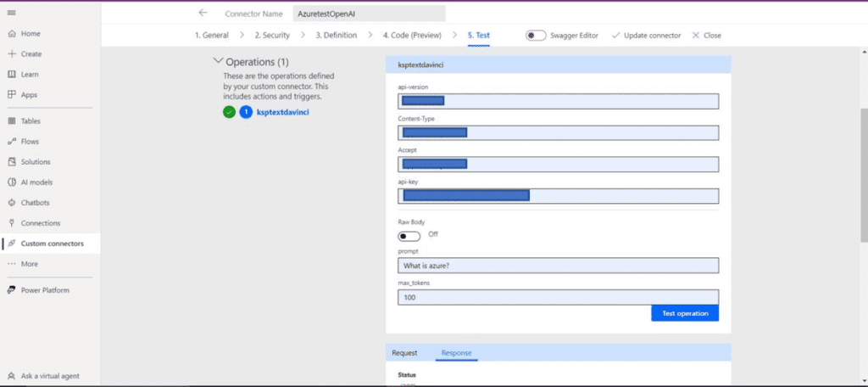Click the Tables icon in sidebar
The image size is (868, 387).
[12, 121]
